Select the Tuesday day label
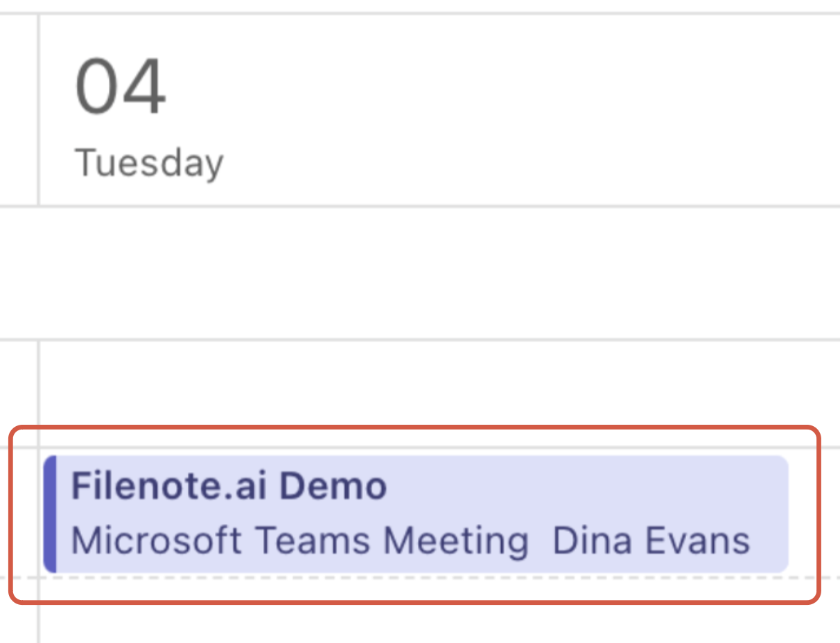This screenshot has width=840, height=643. tap(149, 164)
